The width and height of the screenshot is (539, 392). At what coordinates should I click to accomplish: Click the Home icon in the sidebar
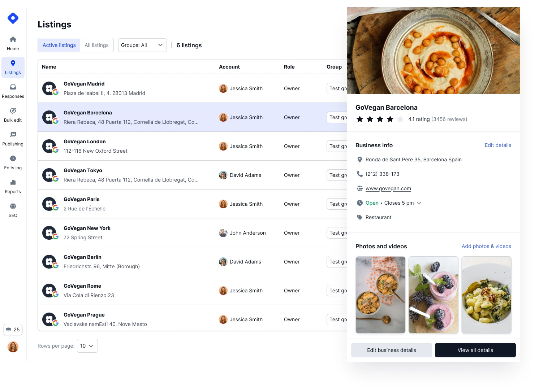tap(13, 43)
